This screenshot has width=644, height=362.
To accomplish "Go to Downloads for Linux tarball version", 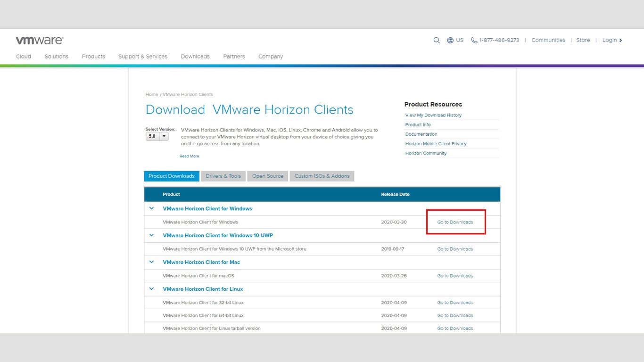I will pyautogui.click(x=455, y=329).
